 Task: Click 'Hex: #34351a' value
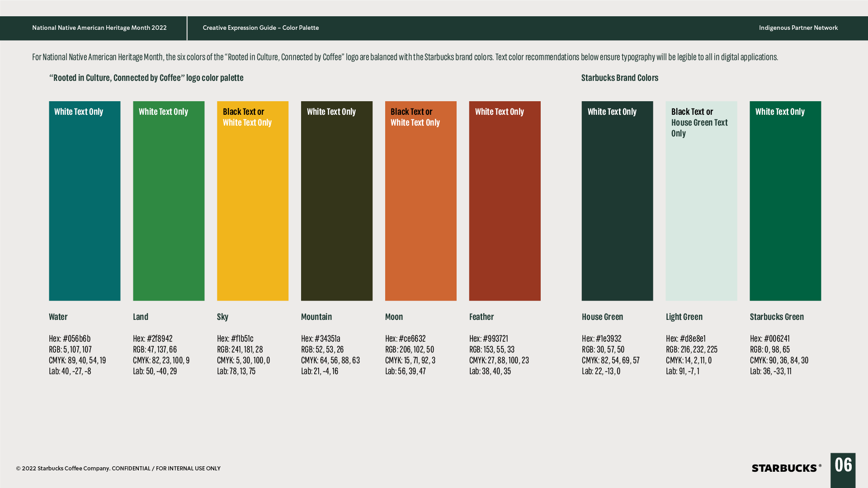[321, 338]
